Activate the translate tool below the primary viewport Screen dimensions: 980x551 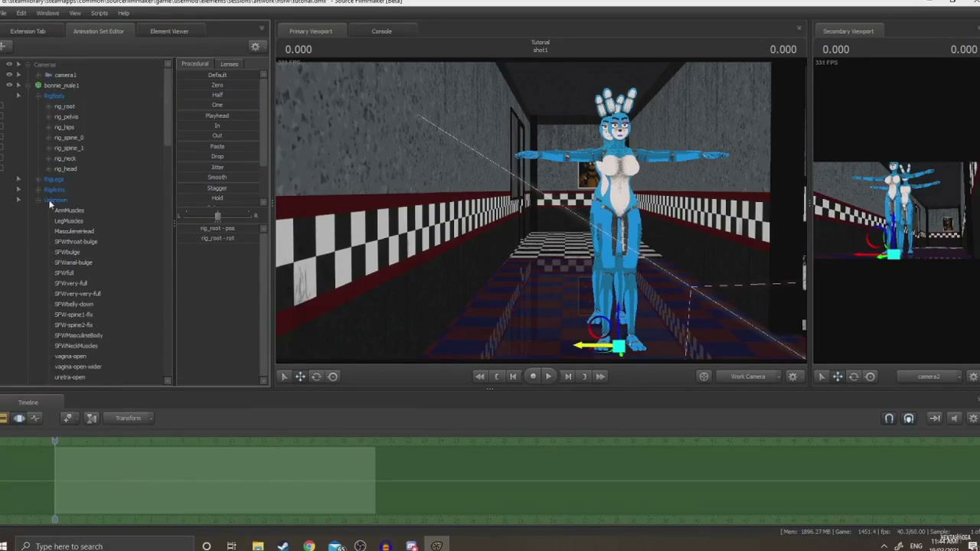pyautogui.click(x=300, y=376)
